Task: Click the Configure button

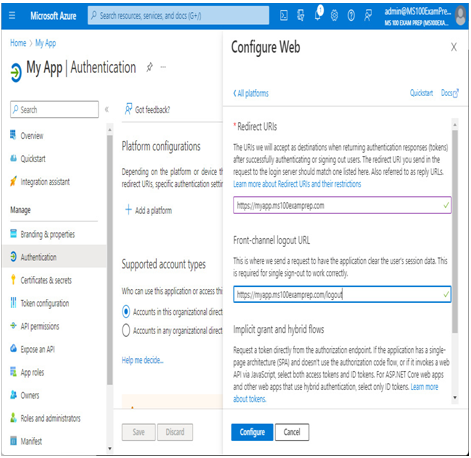Action: (252, 432)
